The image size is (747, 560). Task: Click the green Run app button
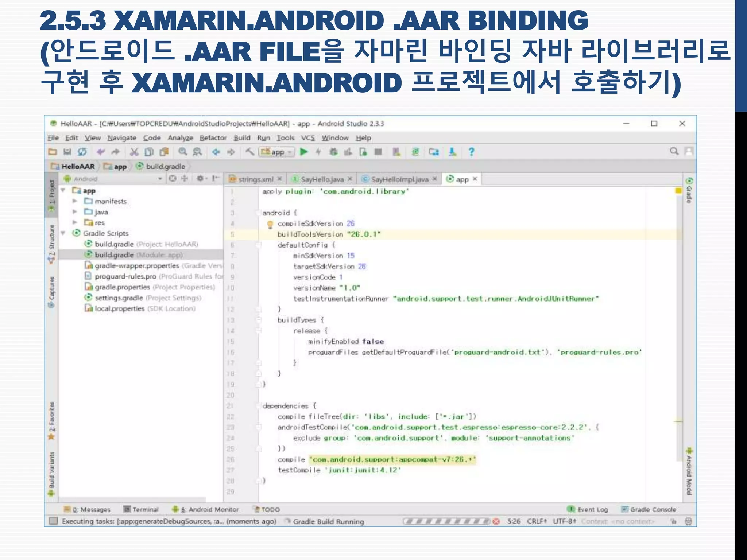click(303, 152)
